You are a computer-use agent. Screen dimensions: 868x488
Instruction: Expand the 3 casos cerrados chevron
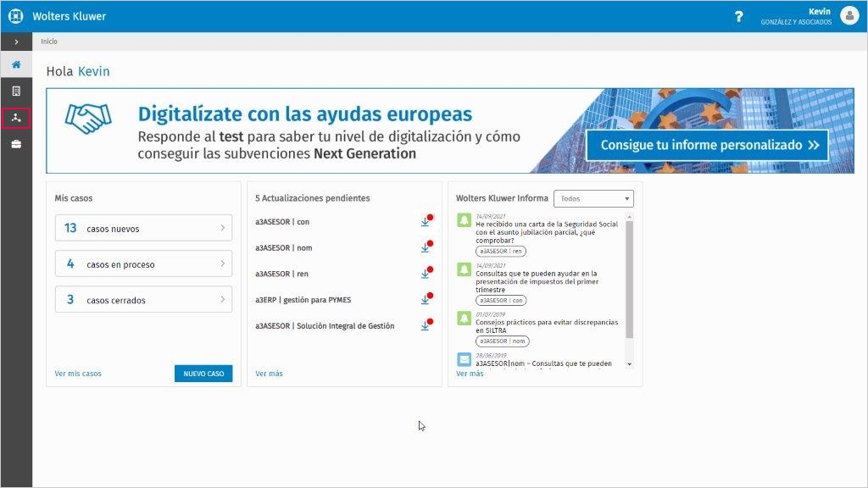pyautogui.click(x=223, y=299)
